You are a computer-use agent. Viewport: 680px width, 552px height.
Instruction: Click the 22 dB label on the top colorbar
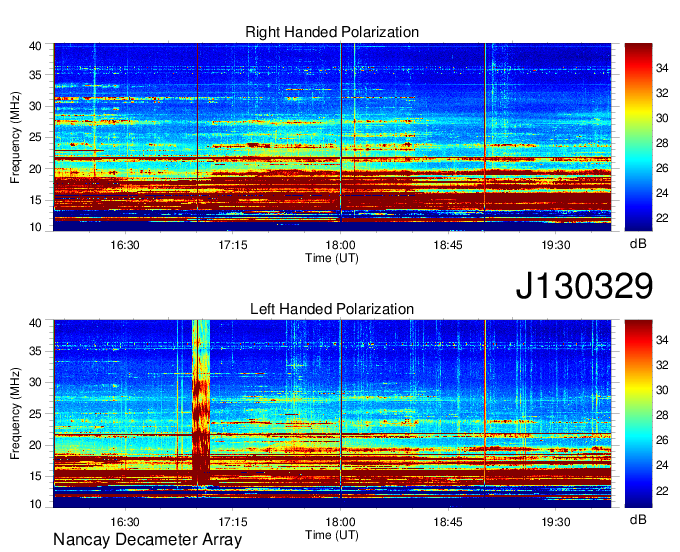[x=662, y=218]
